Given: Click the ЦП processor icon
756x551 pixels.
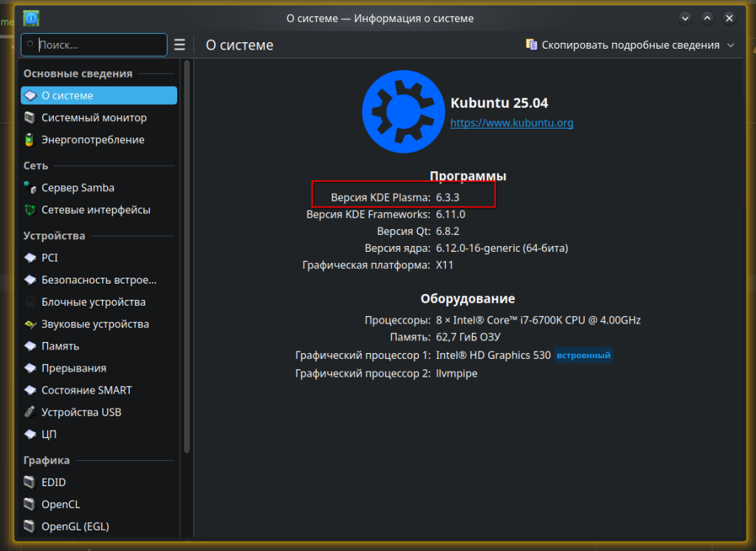Looking at the screenshot, I should 30,434.
